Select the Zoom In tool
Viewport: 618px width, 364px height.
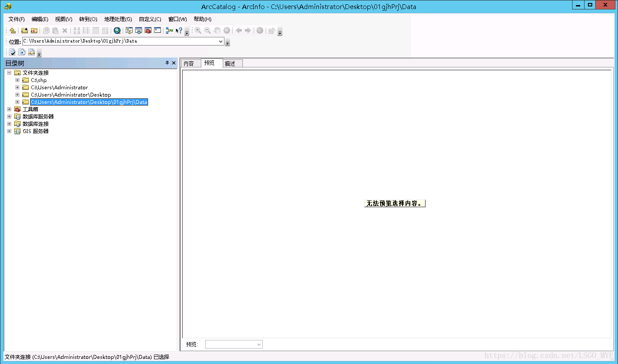[x=198, y=30]
